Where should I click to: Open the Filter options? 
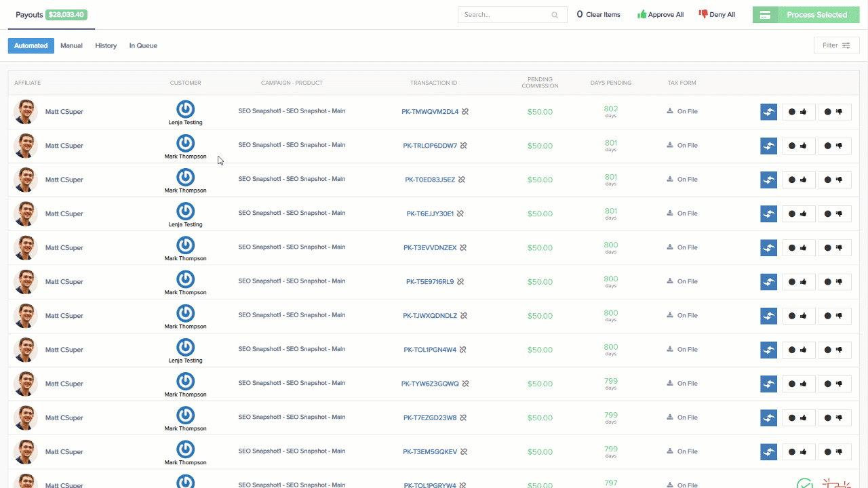[x=836, y=45]
